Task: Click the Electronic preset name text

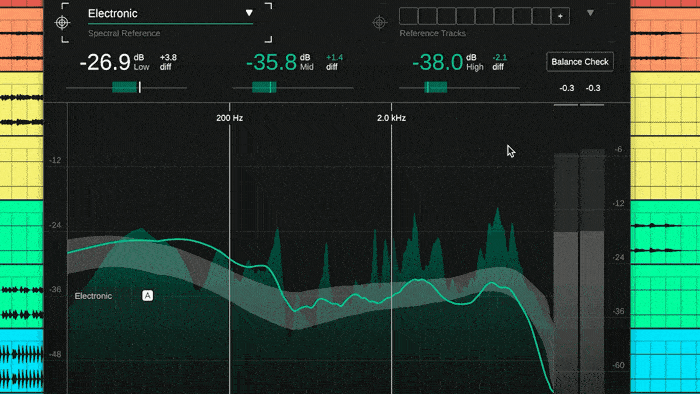Action: [112, 13]
